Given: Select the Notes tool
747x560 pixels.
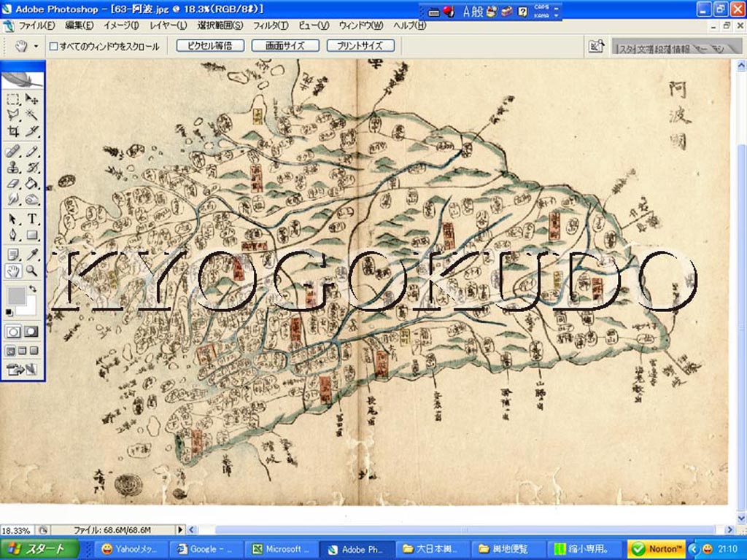Looking at the screenshot, I should tap(13, 255).
